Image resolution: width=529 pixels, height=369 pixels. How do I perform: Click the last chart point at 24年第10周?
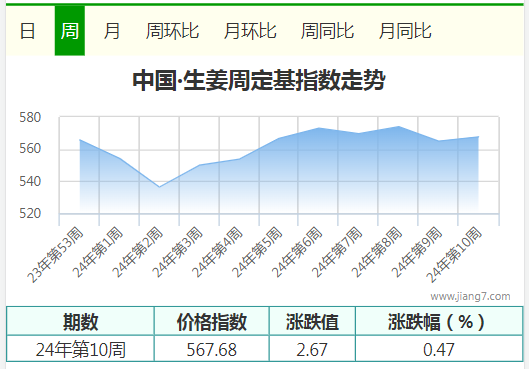tap(478, 137)
